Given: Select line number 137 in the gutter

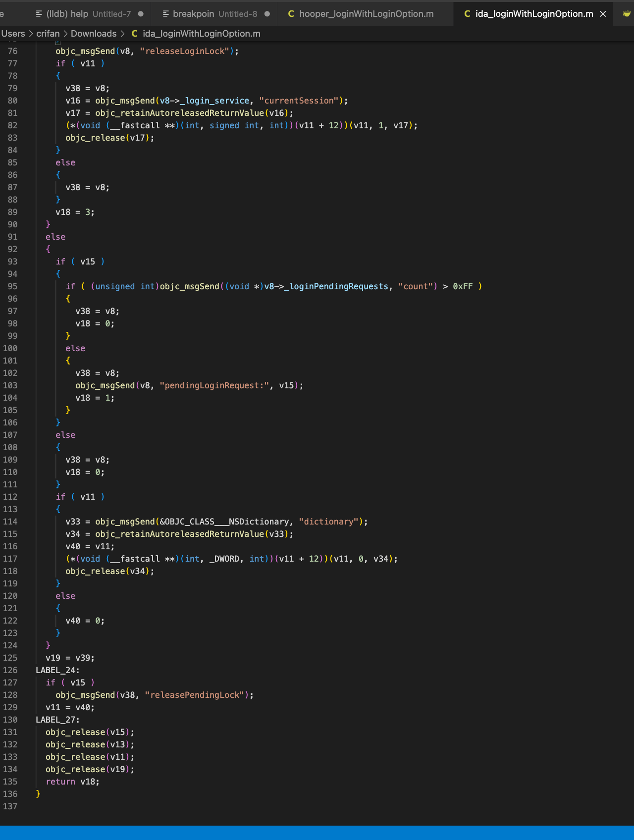Looking at the screenshot, I should click(x=10, y=806).
